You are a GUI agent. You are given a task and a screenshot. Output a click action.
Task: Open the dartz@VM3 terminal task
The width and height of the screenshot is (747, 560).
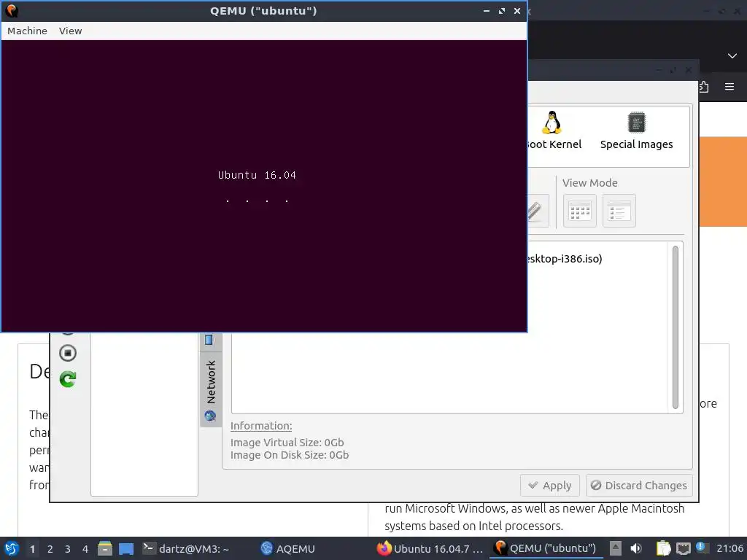tap(186, 548)
